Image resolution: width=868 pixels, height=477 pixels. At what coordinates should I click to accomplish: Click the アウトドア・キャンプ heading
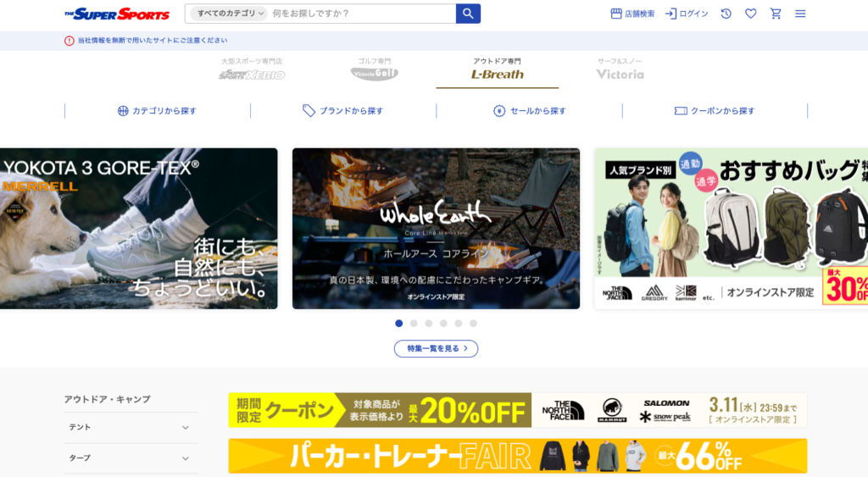coord(108,399)
